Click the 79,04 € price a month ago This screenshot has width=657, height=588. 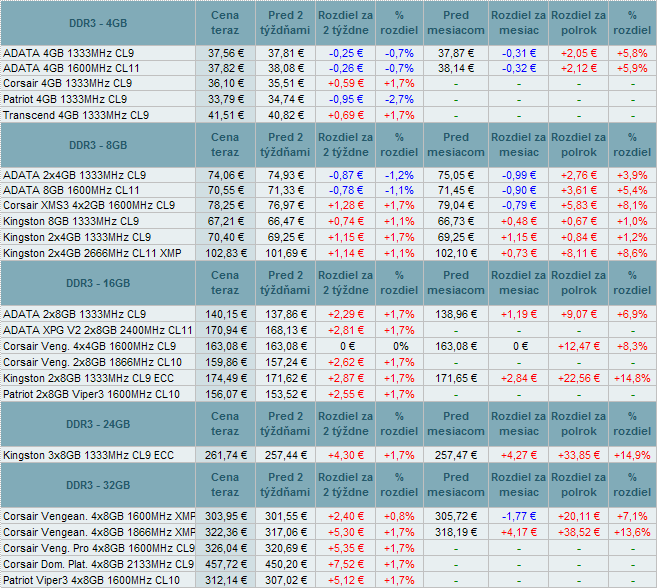pyautogui.click(x=456, y=205)
